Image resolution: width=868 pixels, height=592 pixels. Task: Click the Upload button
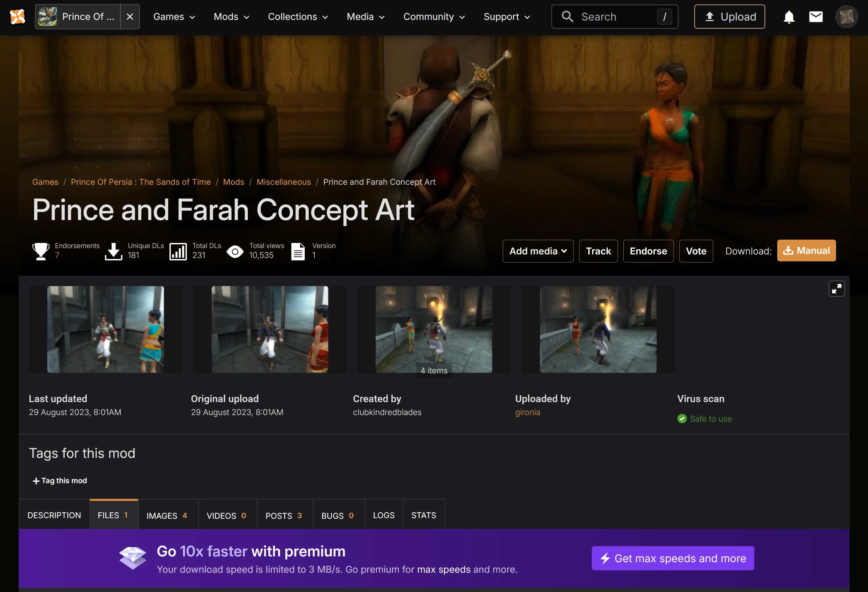(729, 17)
